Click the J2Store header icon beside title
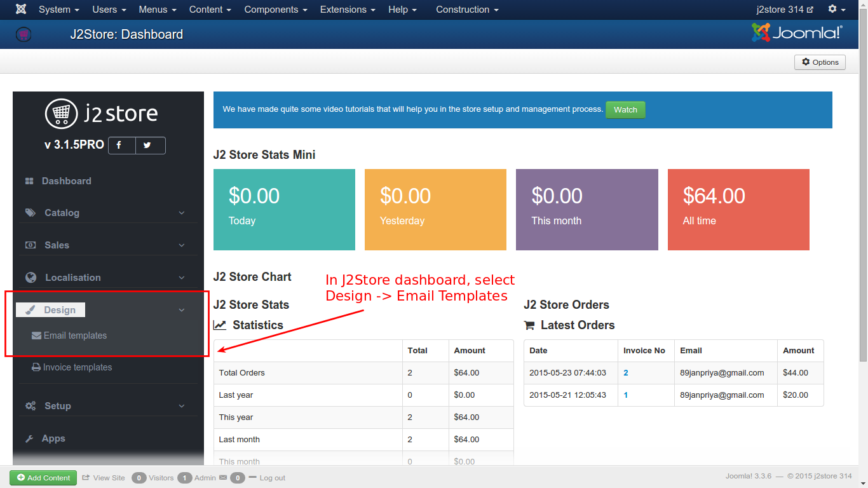Image resolution: width=868 pixels, height=488 pixels. pyautogui.click(x=24, y=34)
